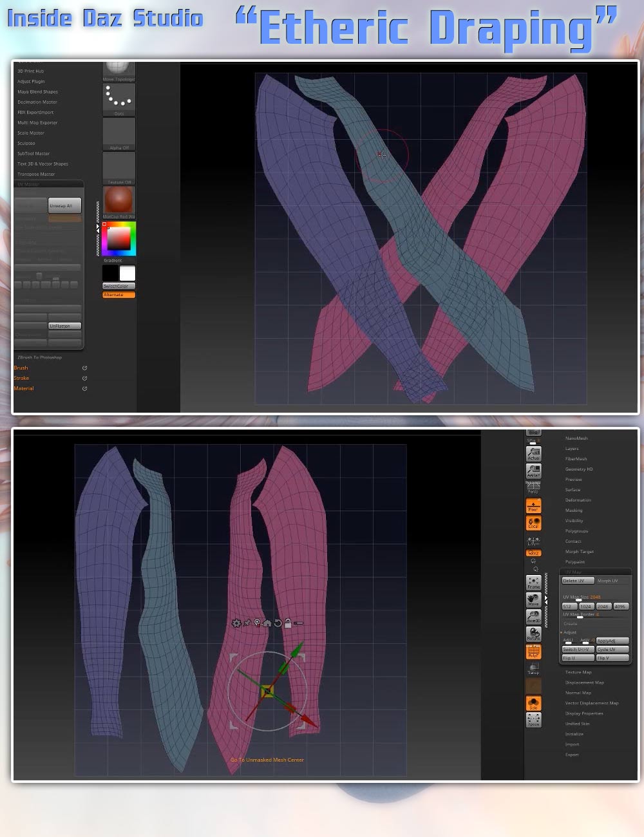Select the black secondary color swatch
644x837 pixels.
tap(111, 273)
